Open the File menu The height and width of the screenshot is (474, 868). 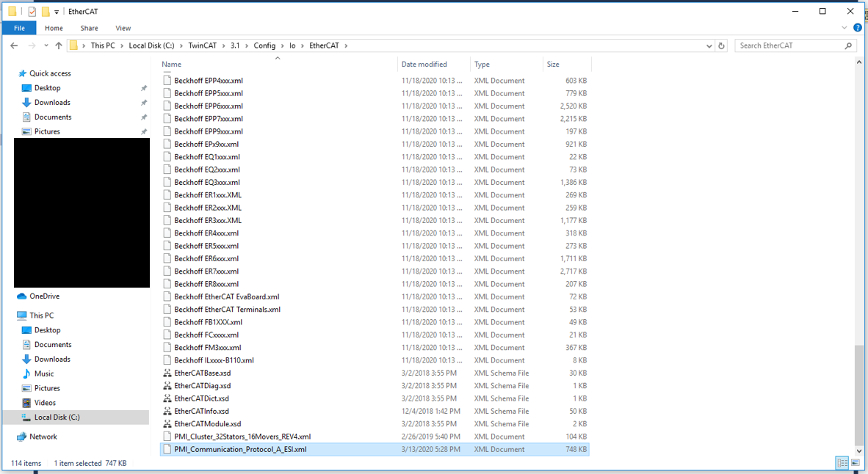19,28
